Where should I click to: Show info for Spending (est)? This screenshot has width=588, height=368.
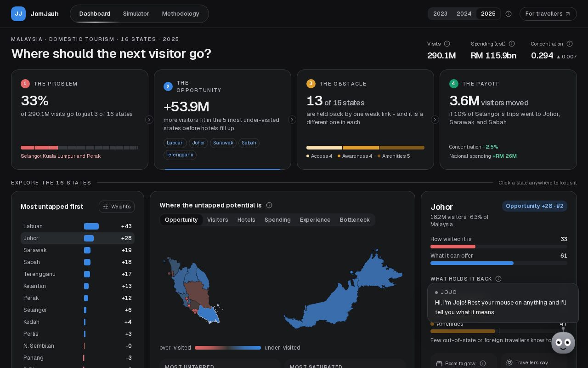point(512,44)
